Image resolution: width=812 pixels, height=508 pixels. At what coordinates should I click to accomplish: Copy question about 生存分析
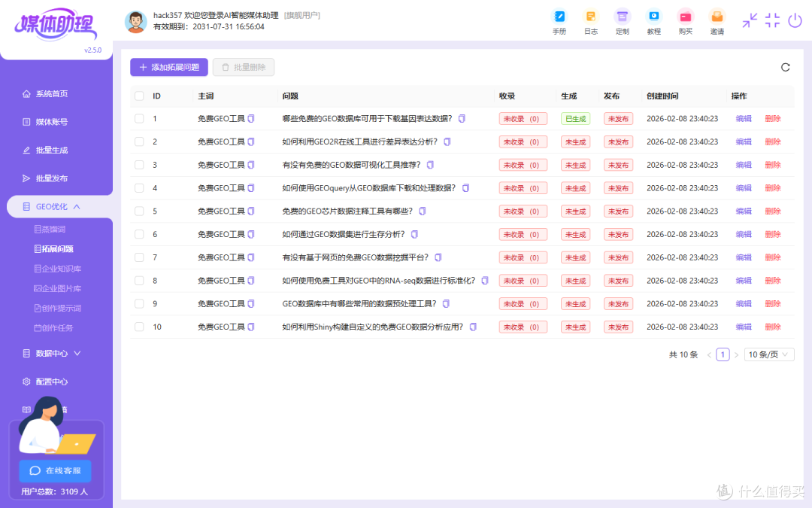click(x=414, y=234)
